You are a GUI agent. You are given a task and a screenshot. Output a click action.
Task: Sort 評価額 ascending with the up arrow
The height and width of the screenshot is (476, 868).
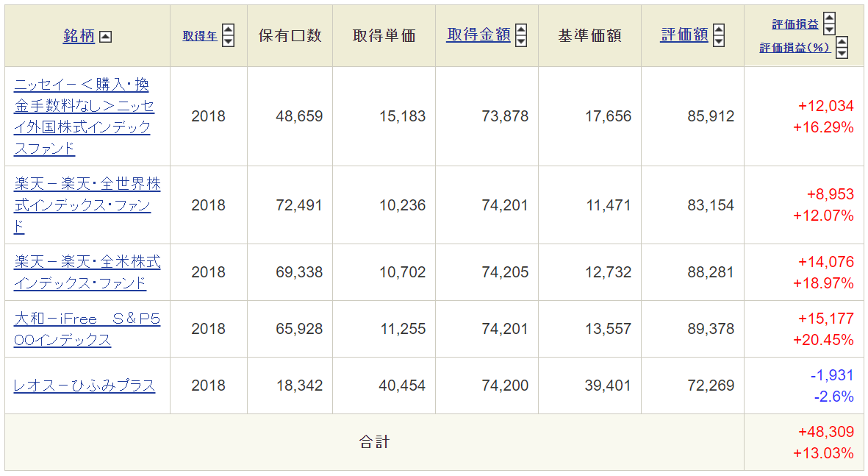click(719, 30)
